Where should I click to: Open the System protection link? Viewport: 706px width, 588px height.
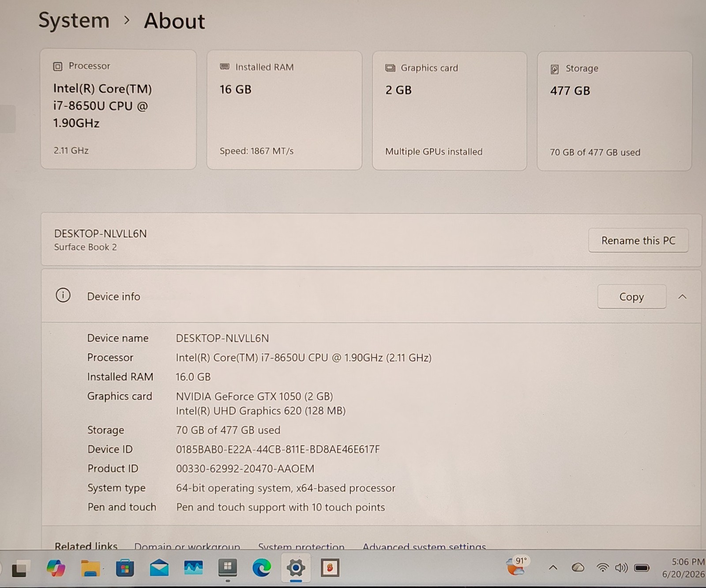301,547
